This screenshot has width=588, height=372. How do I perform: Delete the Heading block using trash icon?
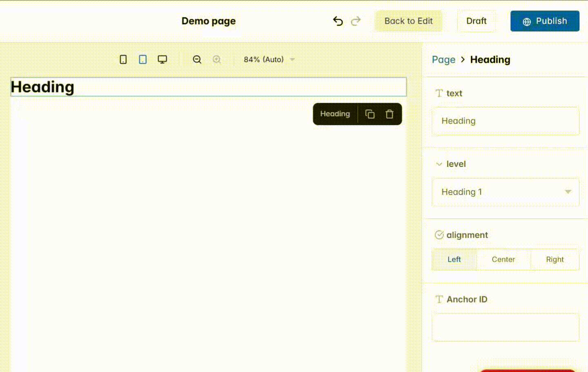pyautogui.click(x=389, y=114)
